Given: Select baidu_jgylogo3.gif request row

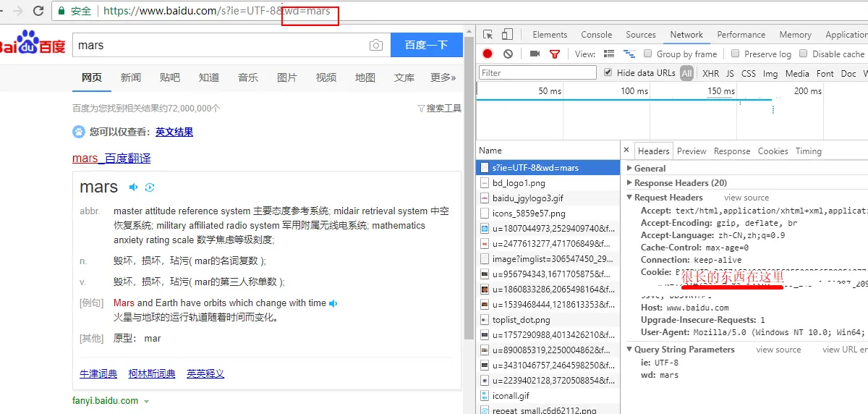Looking at the screenshot, I should click(x=548, y=198).
